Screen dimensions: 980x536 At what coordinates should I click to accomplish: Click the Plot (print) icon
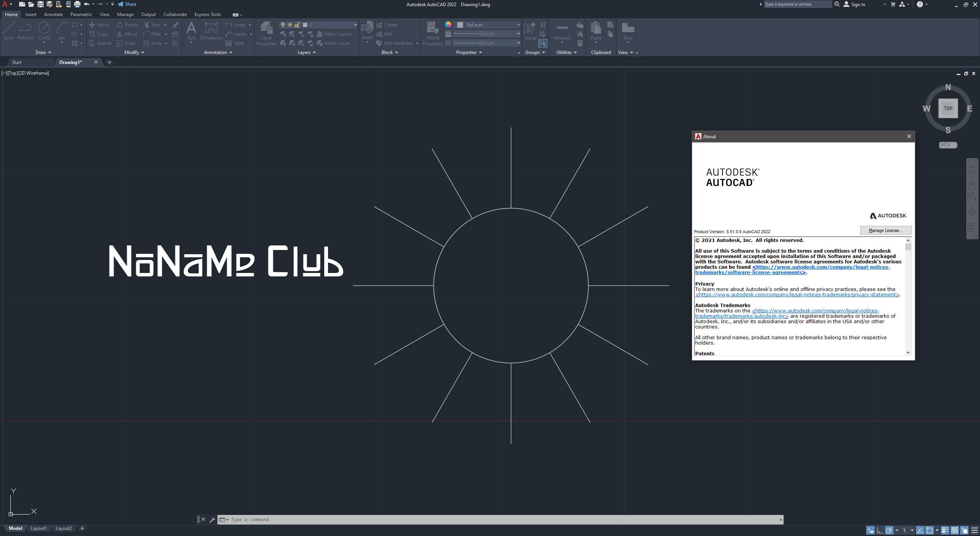point(77,4)
